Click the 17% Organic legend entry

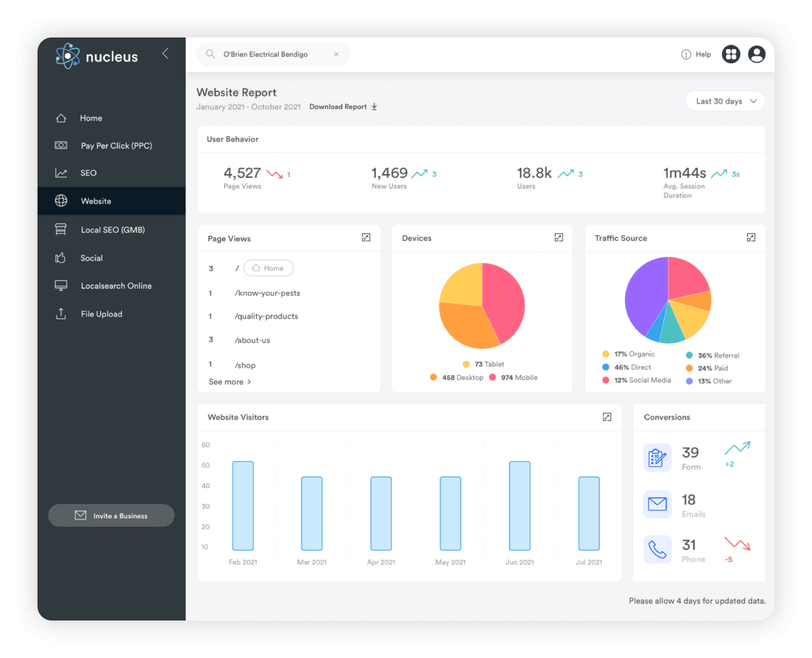point(629,354)
